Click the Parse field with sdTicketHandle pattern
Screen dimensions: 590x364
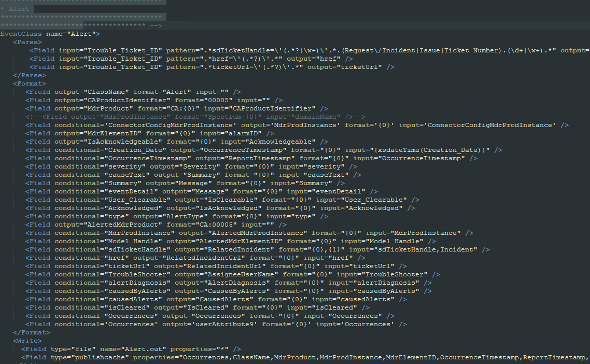click(x=310, y=50)
